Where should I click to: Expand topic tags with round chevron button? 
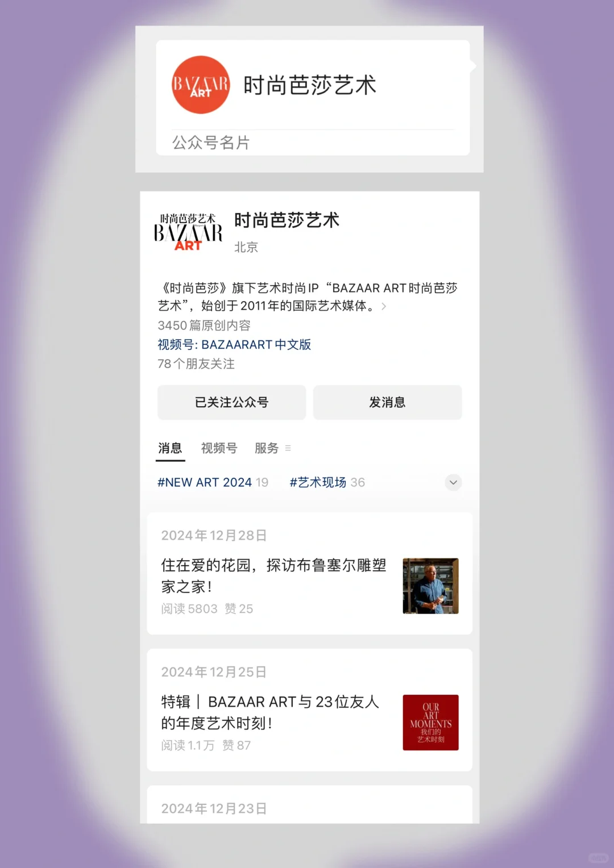[453, 482]
